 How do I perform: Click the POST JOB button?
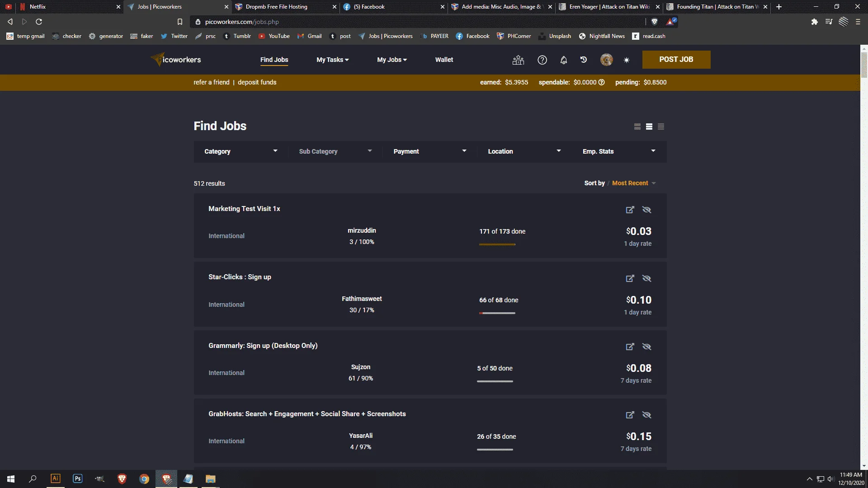click(676, 59)
